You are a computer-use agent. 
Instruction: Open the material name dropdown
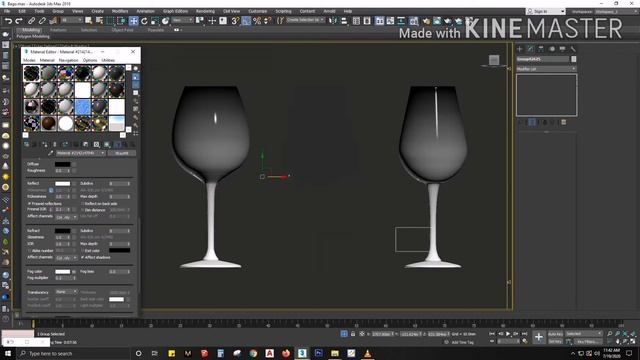tap(80, 153)
